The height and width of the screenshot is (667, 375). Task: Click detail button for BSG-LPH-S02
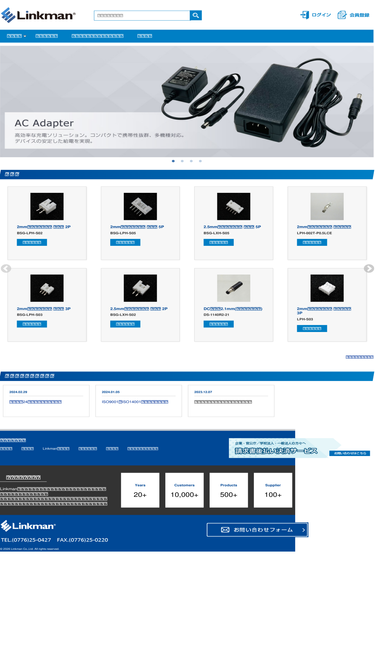click(32, 242)
